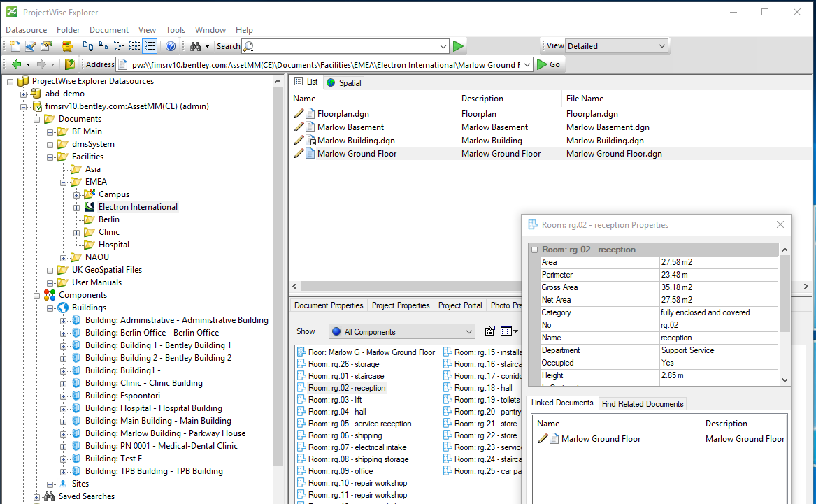This screenshot has height=504, width=816.
Task: Open the Datasource menu
Action: tap(27, 30)
